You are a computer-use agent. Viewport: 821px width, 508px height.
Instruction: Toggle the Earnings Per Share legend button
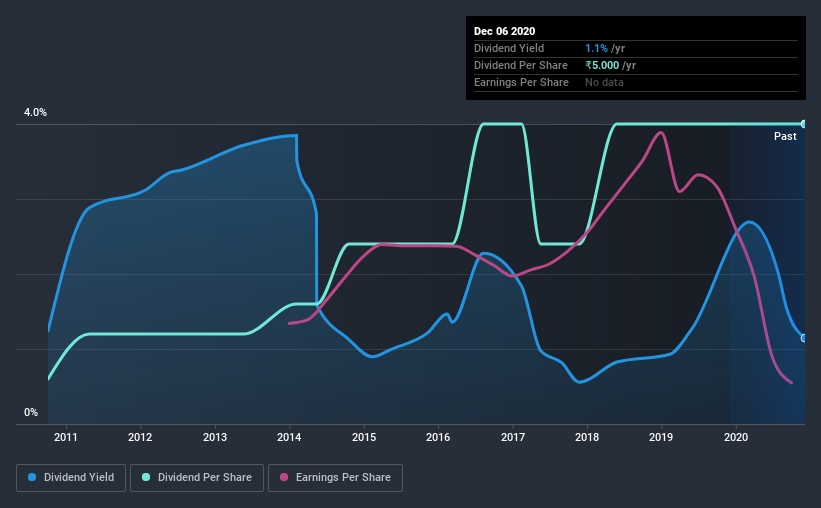point(336,478)
